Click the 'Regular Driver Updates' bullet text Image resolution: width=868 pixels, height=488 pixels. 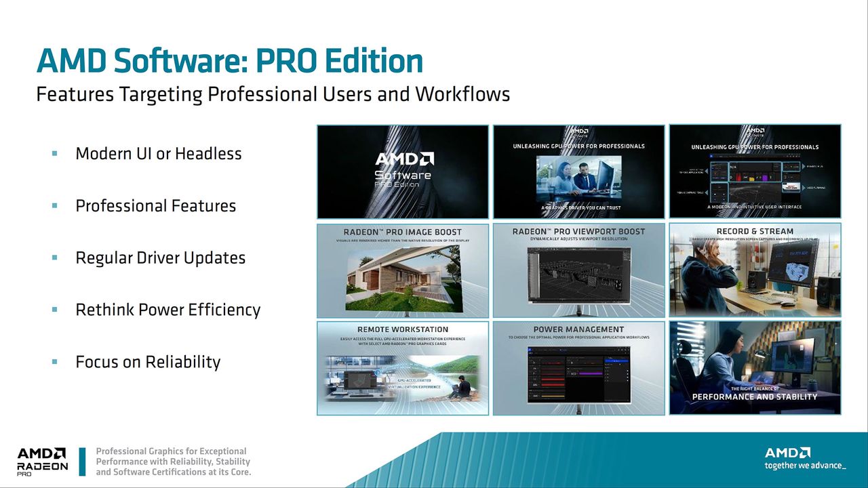[161, 258]
